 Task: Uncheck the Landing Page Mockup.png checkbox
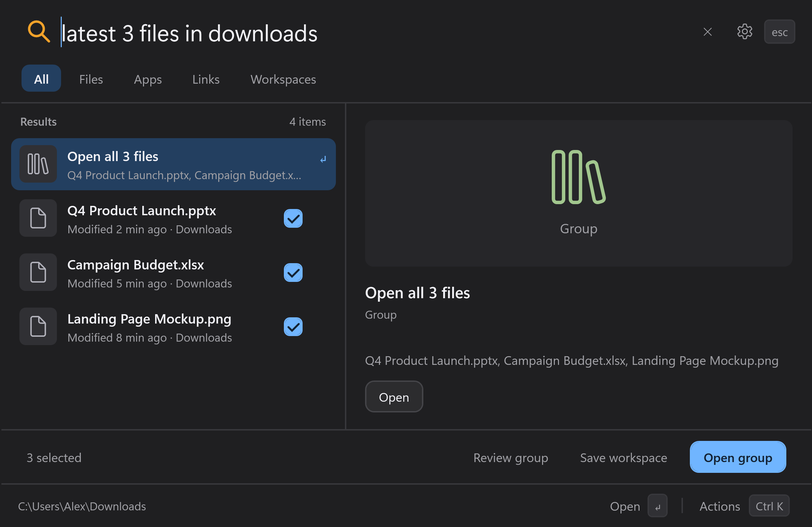293,327
